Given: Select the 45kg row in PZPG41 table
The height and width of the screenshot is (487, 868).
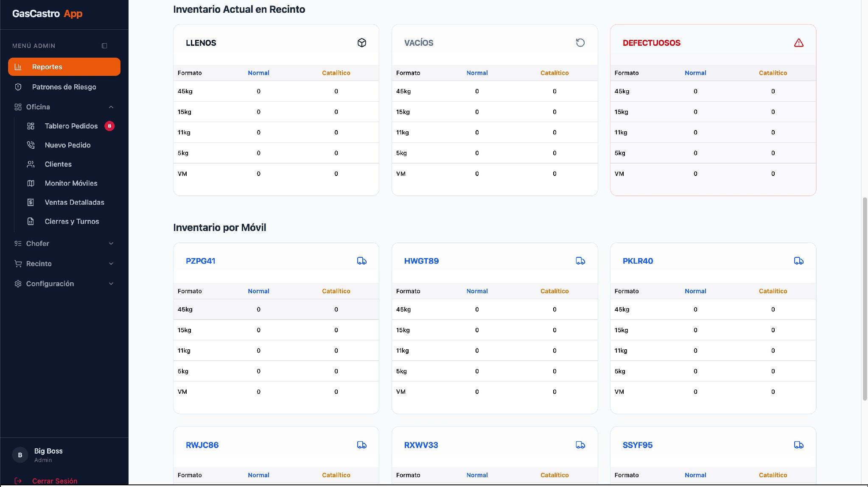Looking at the screenshot, I should pos(276,309).
